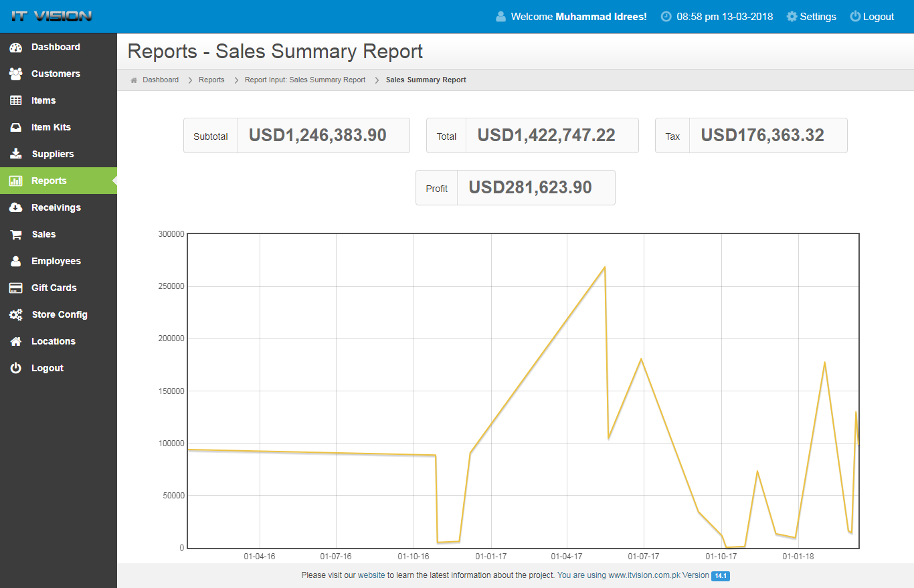
Task: Open the Employees menu item
Action: 56,261
